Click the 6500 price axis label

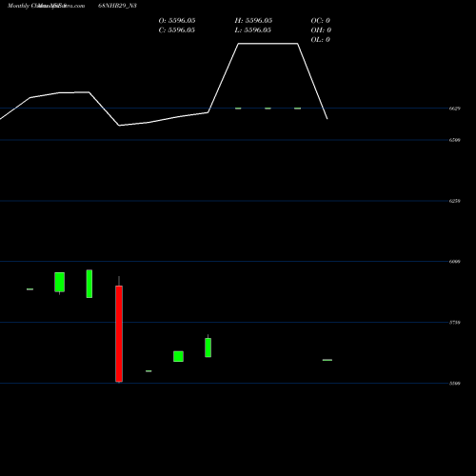click(455, 140)
